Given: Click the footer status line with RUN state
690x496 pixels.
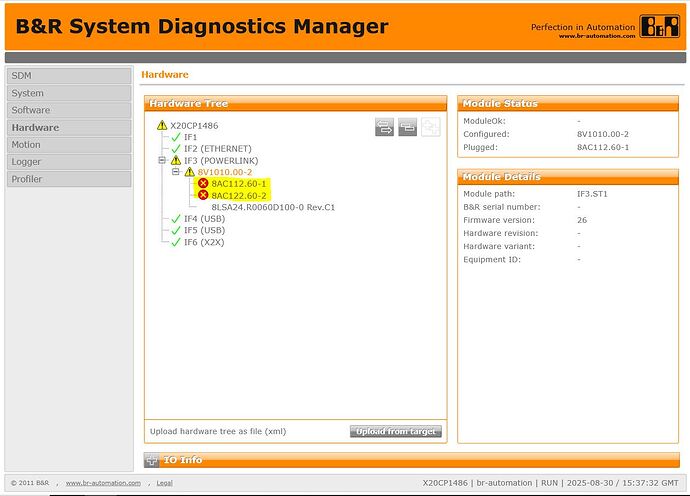Looking at the screenshot, I should 551,483.
